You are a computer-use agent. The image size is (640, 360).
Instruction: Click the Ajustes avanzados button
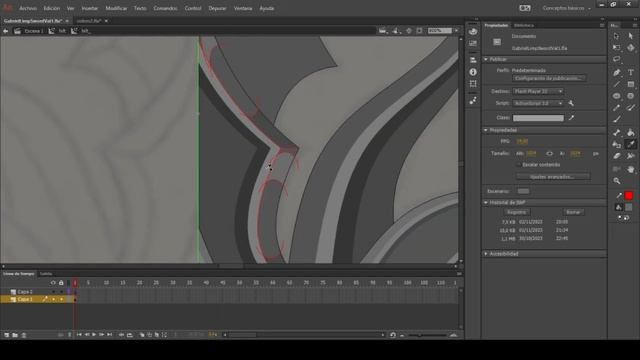click(553, 177)
